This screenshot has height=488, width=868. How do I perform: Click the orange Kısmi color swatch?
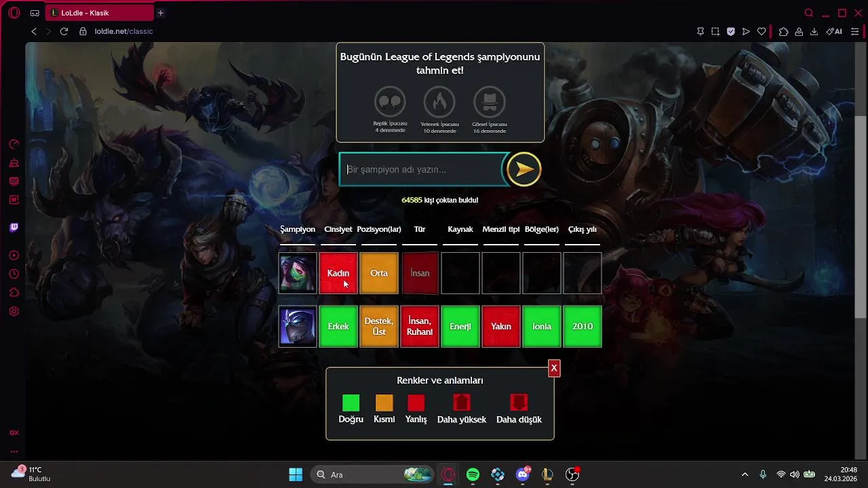point(384,403)
